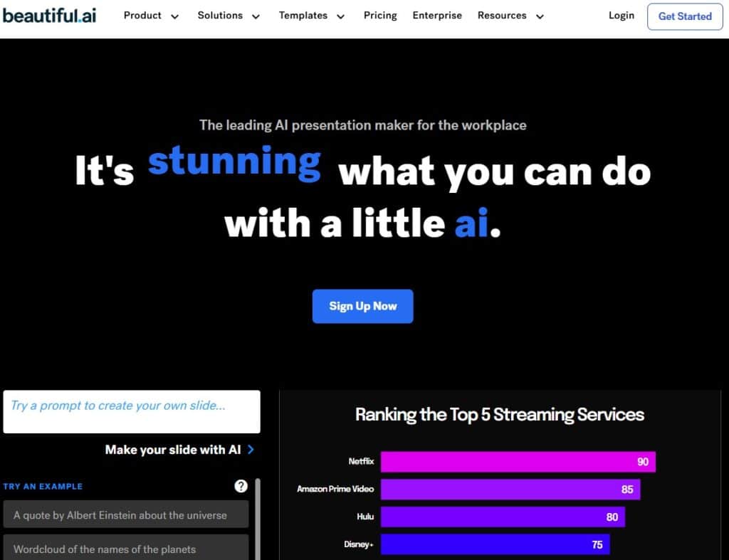This screenshot has height=560, width=729.
Task: Click the magenta Netflix rating bar
Action: pos(518,461)
